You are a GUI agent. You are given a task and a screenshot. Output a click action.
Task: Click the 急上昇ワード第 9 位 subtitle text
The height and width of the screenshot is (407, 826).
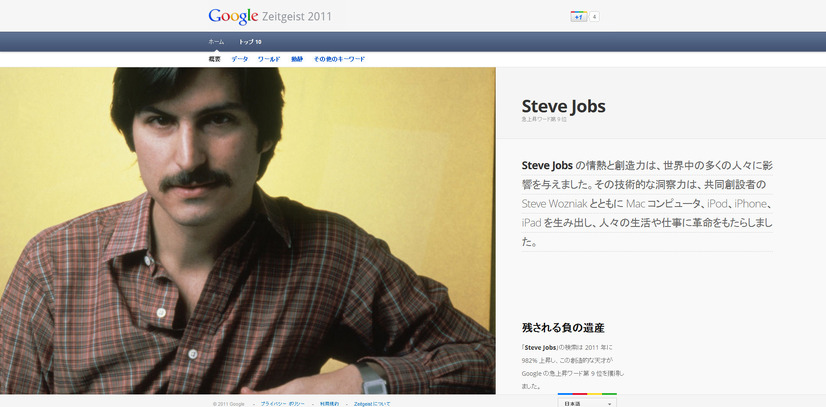pyautogui.click(x=544, y=120)
